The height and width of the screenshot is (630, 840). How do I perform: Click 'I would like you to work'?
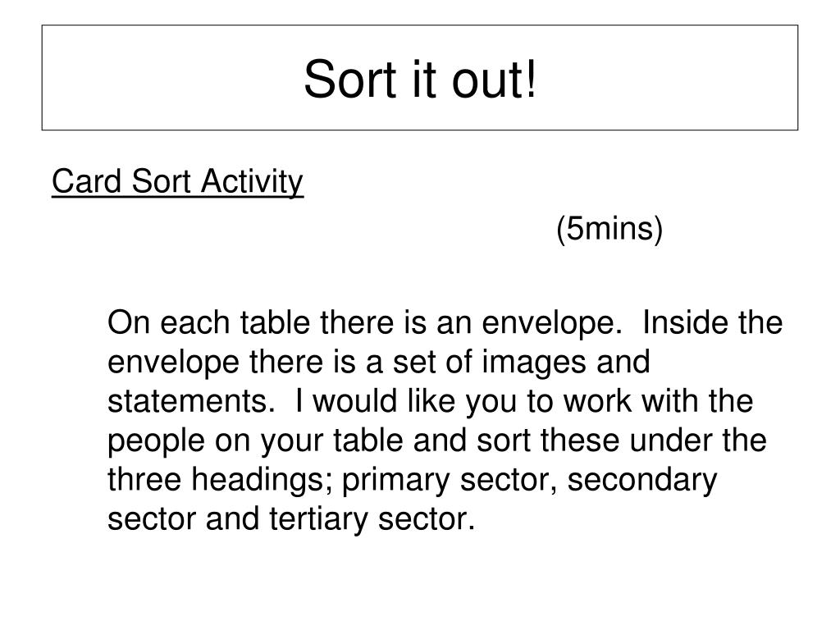click(463, 402)
